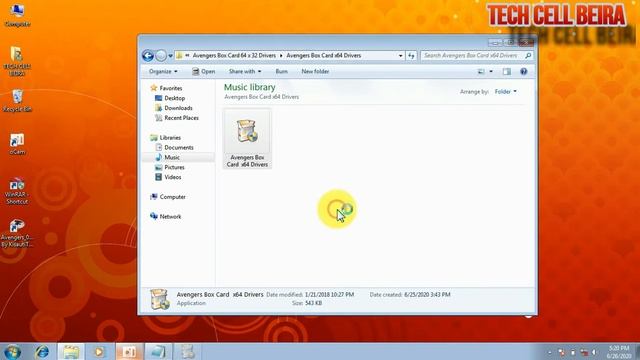Select Network in the navigation pane
Viewport: 640px width, 360px height.
165,217
